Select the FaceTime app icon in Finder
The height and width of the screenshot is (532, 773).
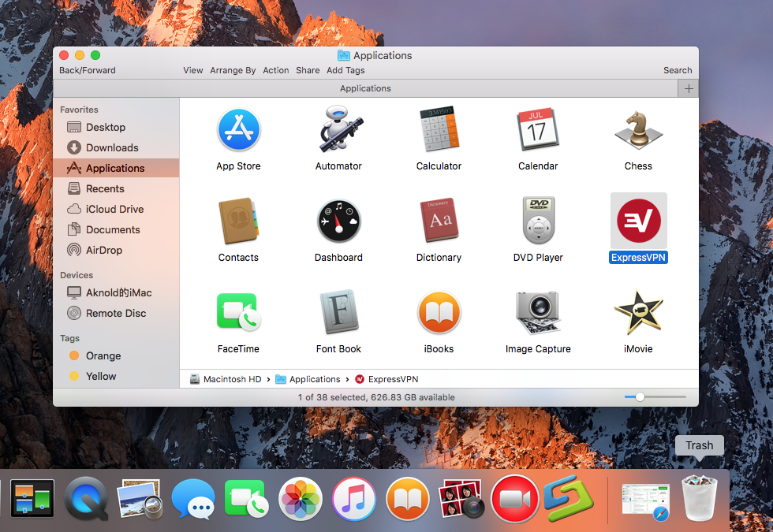(238, 312)
